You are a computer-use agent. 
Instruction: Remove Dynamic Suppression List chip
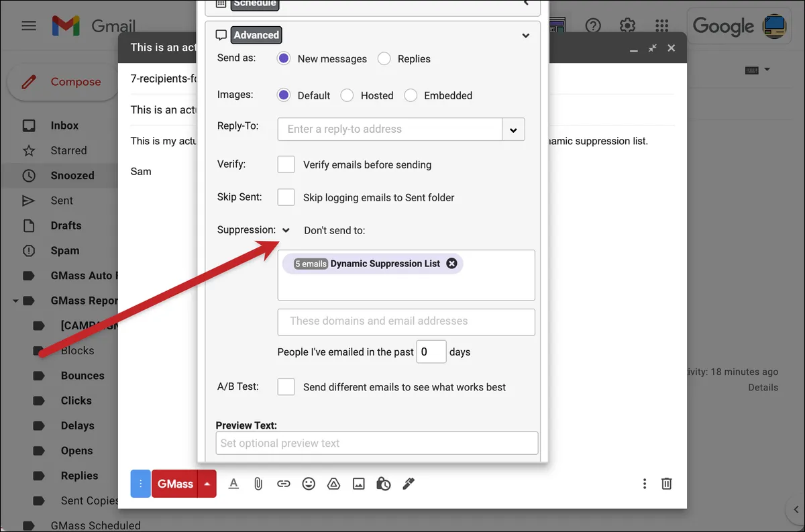coord(451,264)
